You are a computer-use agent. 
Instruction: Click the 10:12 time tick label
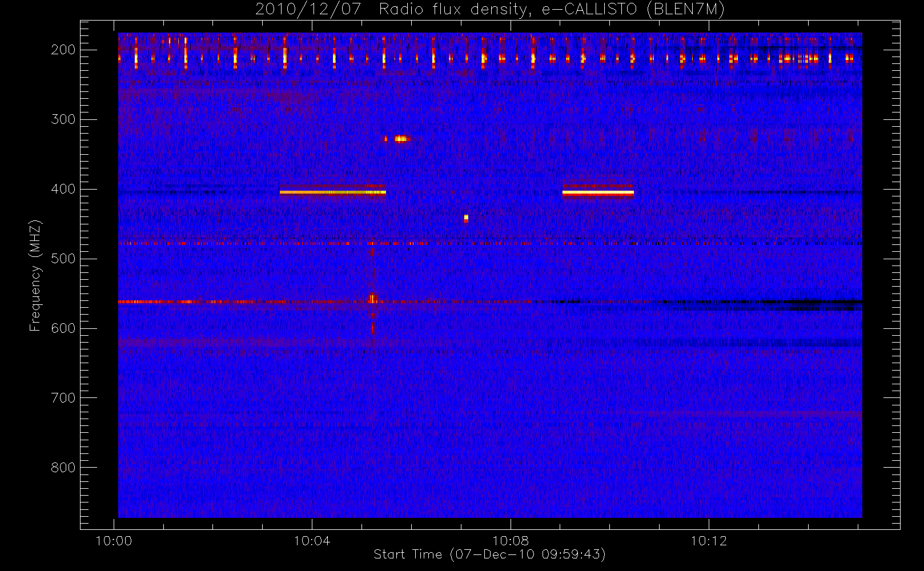click(x=709, y=541)
